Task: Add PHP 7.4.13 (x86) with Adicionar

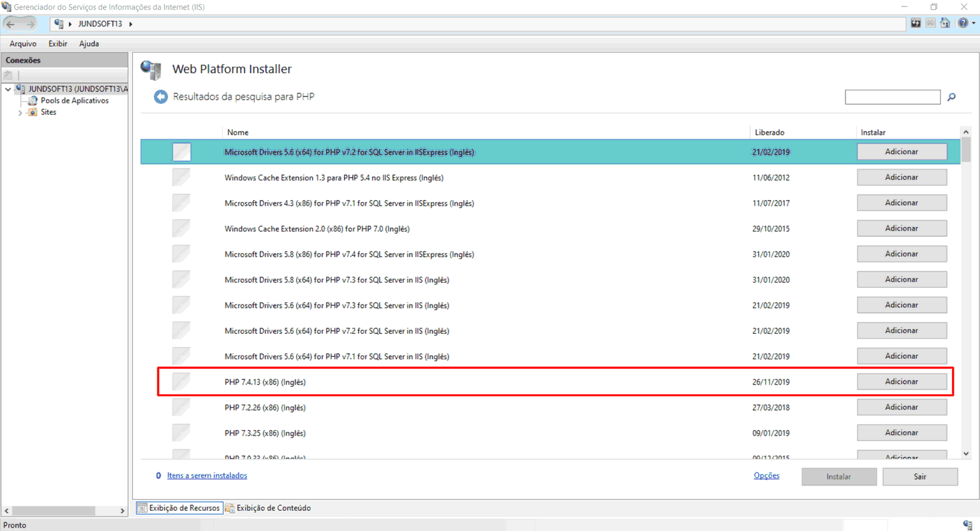Action: pos(901,382)
